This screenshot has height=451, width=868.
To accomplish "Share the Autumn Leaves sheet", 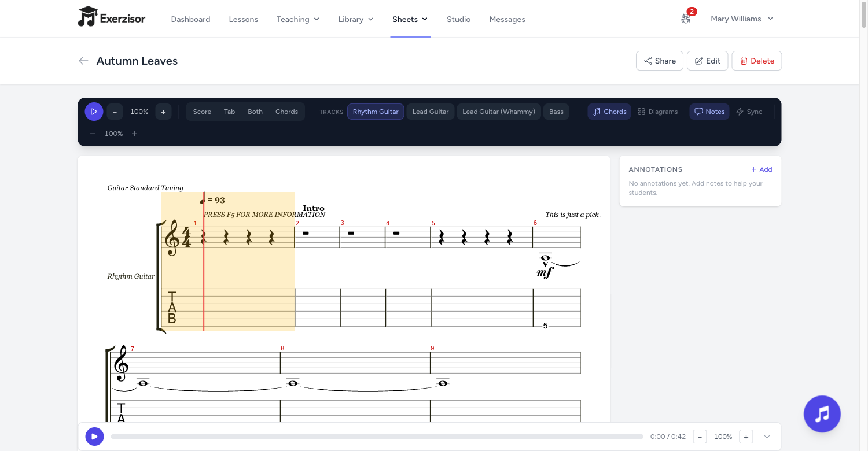I will click(660, 61).
